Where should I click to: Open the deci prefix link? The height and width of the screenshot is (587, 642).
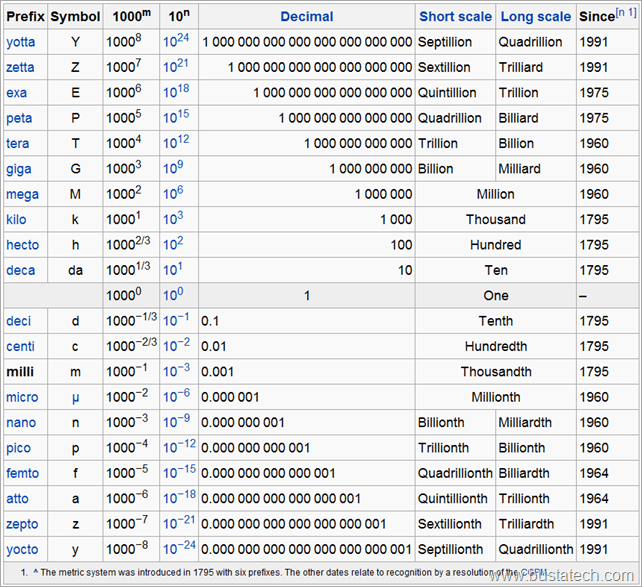pyautogui.click(x=18, y=321)
